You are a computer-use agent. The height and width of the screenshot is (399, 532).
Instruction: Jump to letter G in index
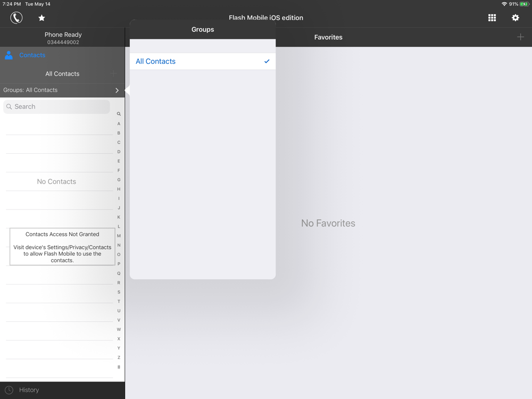tap(119, 180)
